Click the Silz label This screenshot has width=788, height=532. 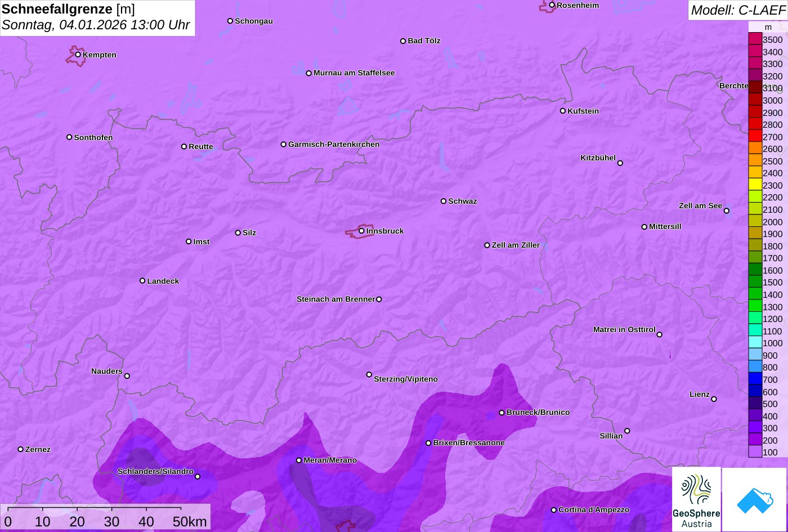click(x=249, y=233)
